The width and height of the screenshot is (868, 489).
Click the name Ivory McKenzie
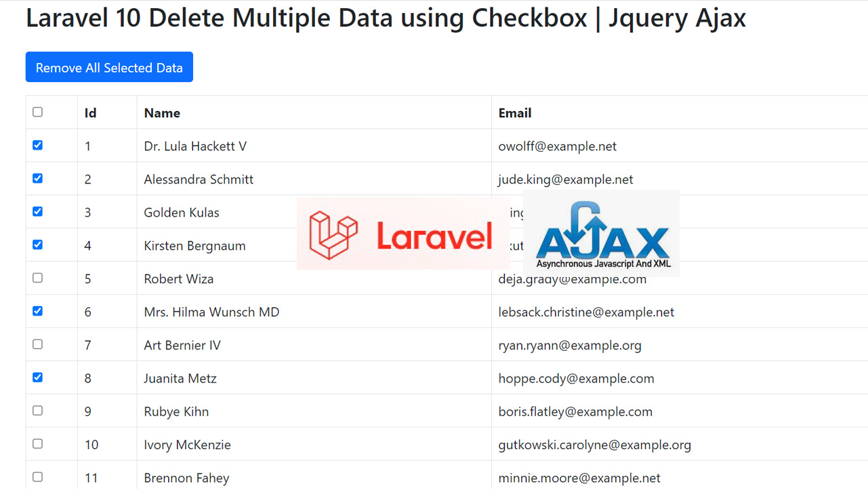pyautogui.click(x=187, y=445)
